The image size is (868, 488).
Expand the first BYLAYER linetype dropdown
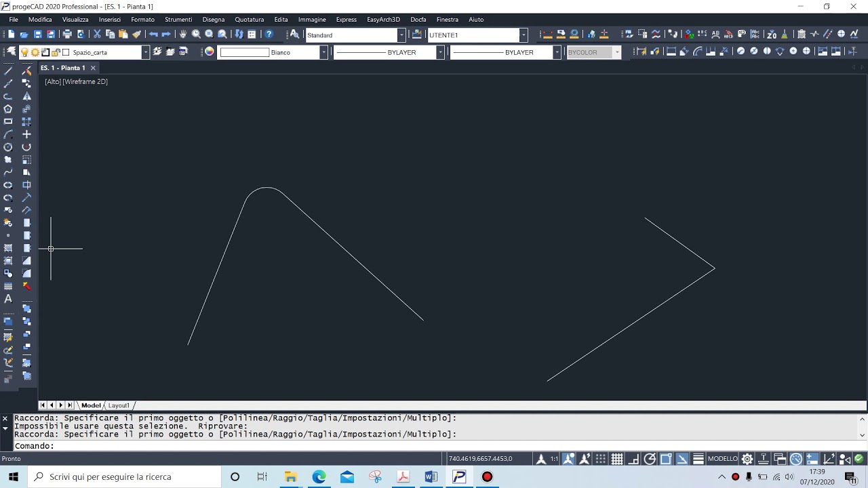point(440,52)
